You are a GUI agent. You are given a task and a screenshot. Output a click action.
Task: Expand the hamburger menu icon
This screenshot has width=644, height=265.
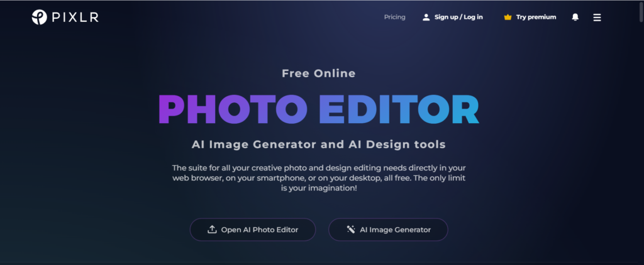click(x=597, y=17)
